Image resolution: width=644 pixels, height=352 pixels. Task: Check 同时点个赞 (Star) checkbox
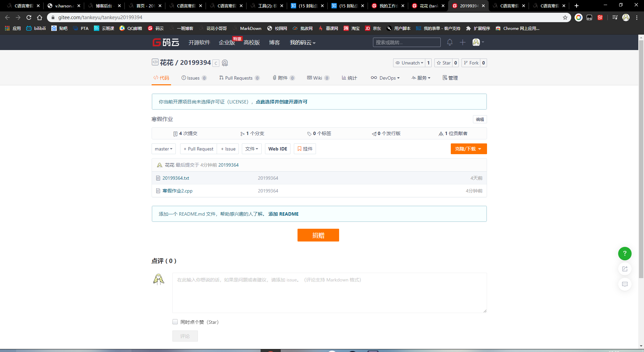[x=175, y=322]
